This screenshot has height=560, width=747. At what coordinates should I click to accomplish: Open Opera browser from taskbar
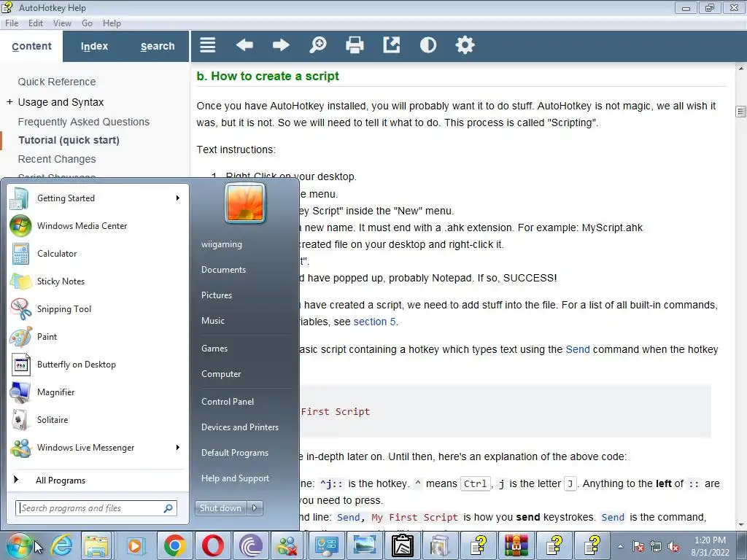pyautogui.click(x=212, y=545)
